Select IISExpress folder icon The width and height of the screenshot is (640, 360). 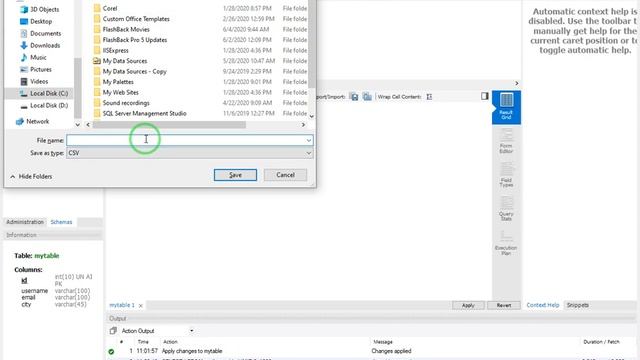coord(97,50)
